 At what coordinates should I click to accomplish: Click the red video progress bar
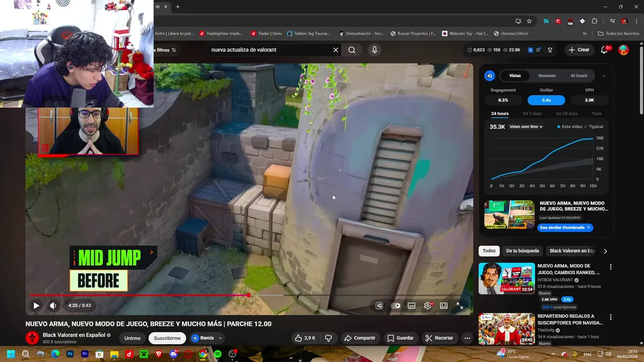click(139, 296)
